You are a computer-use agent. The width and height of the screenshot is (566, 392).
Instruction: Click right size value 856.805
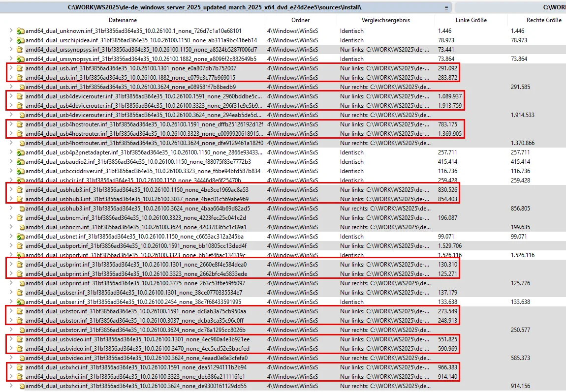click(x=521, y=209)
